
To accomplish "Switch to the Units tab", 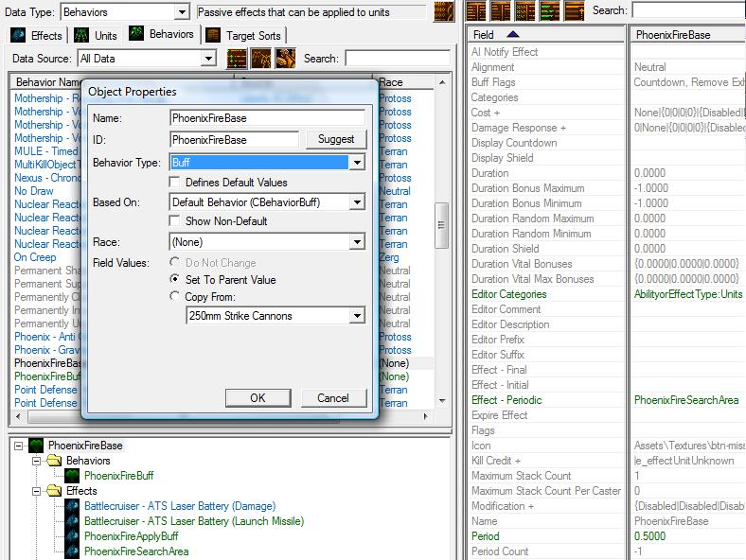I will 98,36.
